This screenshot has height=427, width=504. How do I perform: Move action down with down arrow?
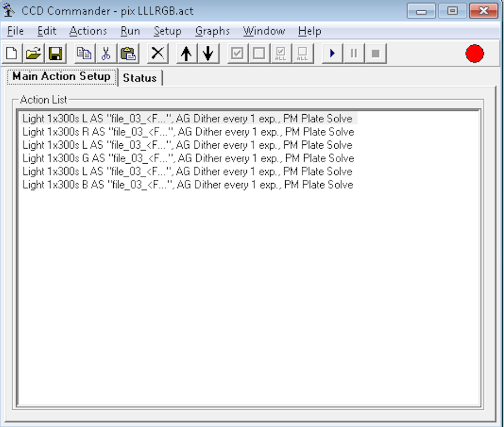208,53
